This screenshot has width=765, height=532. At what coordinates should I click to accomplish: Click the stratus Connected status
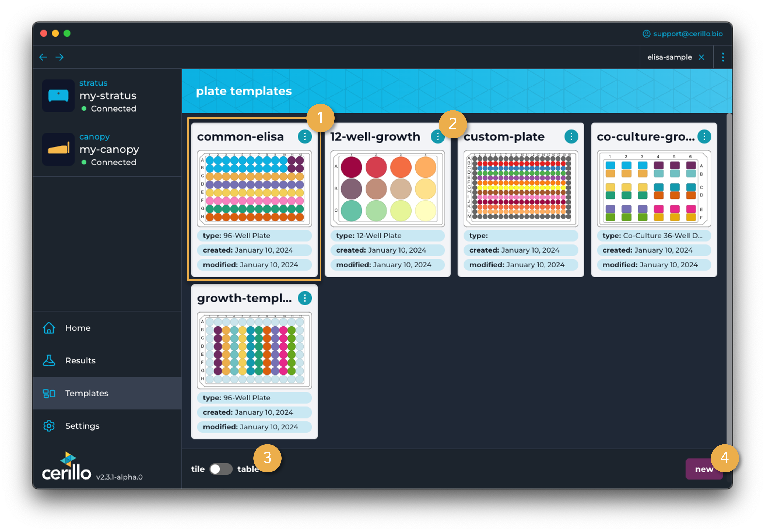(x=109, y=108)
